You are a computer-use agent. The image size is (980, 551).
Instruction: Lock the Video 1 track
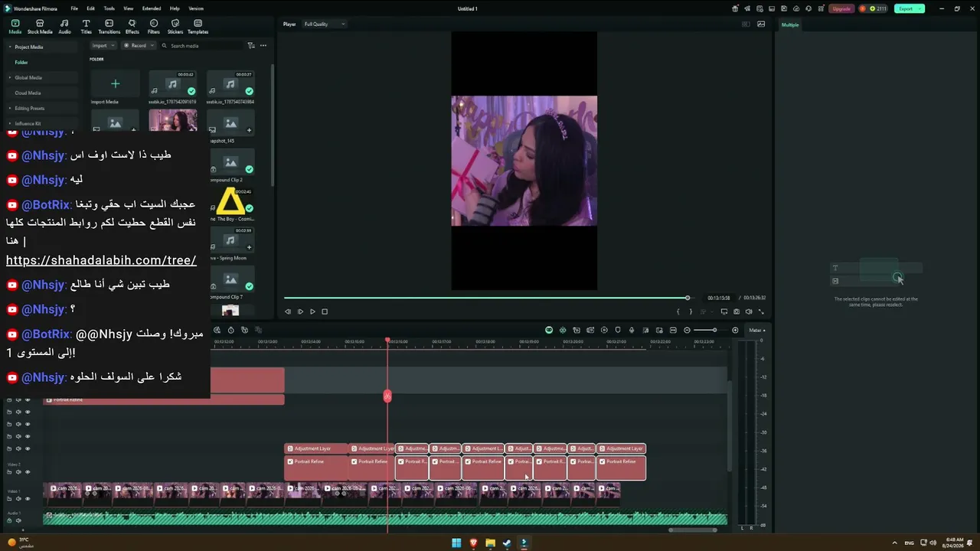coord(9,499)
